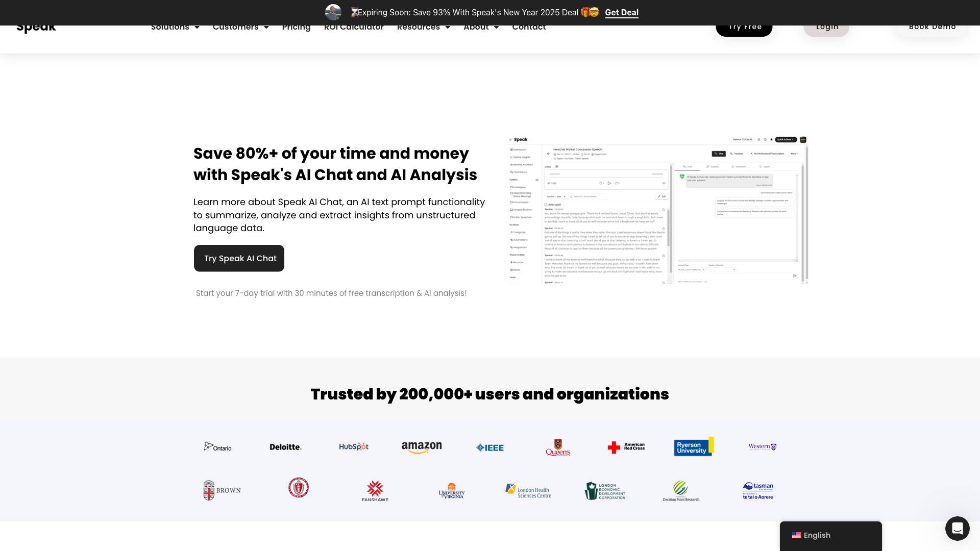Click the Ryerson University logo

point(694,447)
